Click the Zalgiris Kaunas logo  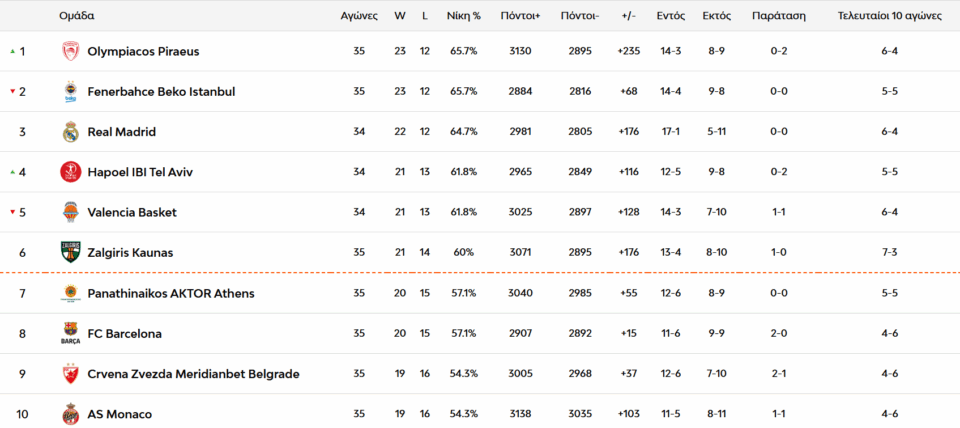coord(70,253)
